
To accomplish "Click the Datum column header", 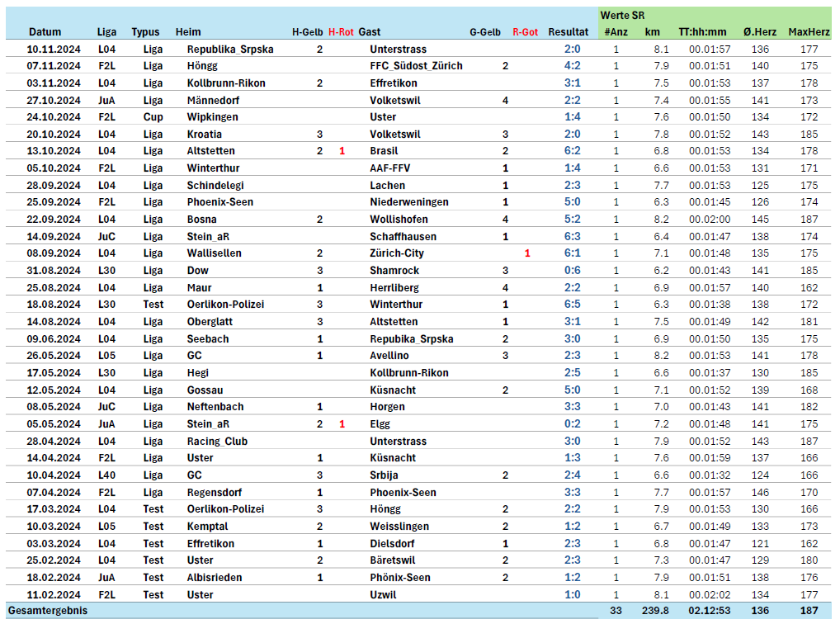I will click(x=45, y=32).
